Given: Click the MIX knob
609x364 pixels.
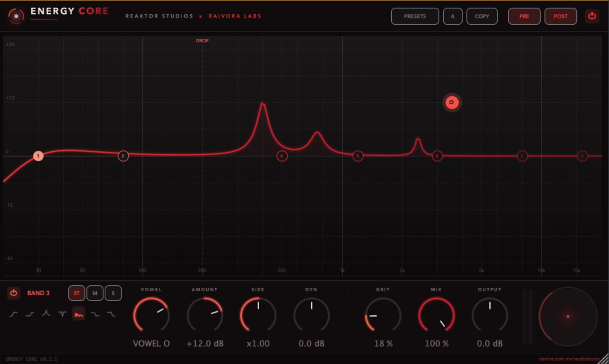Looking at the screenshot, I should (x=437, y=315).
